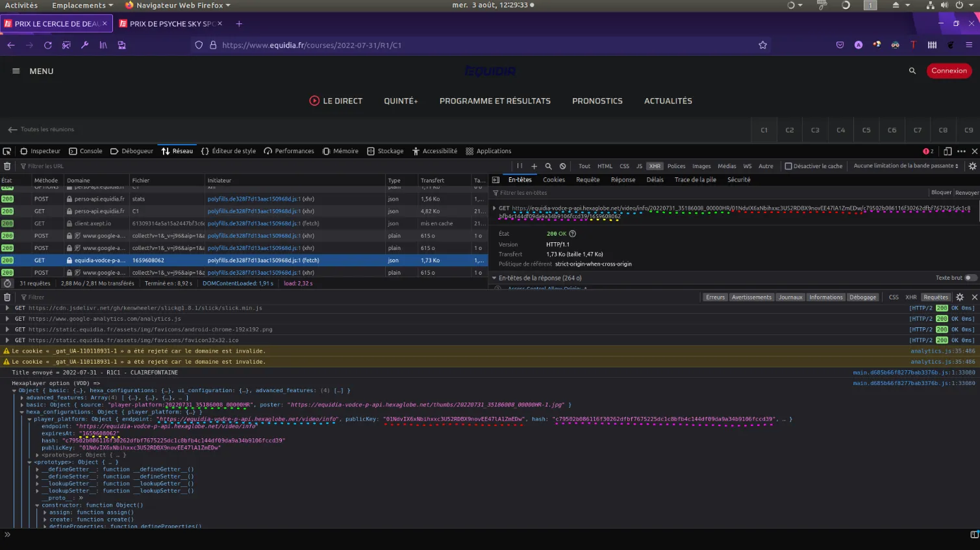
Task: Click the responsive design mode icon
Action: click(948, 151)
